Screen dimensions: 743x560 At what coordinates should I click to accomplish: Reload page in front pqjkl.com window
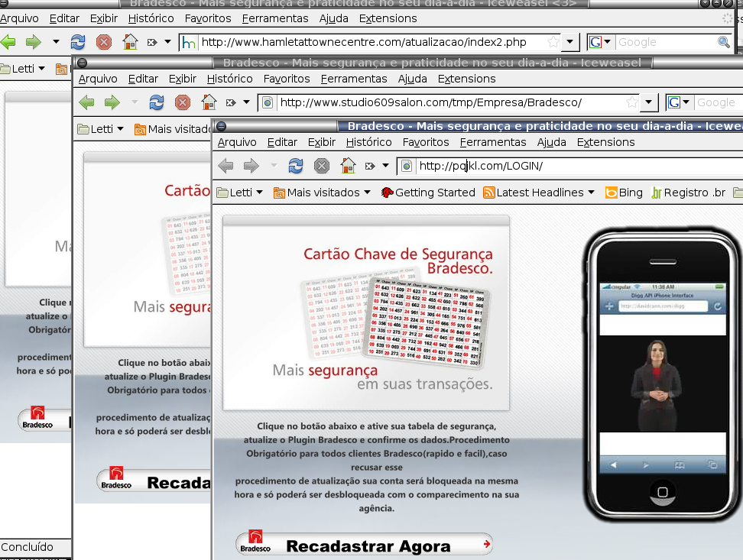point(296,166)
